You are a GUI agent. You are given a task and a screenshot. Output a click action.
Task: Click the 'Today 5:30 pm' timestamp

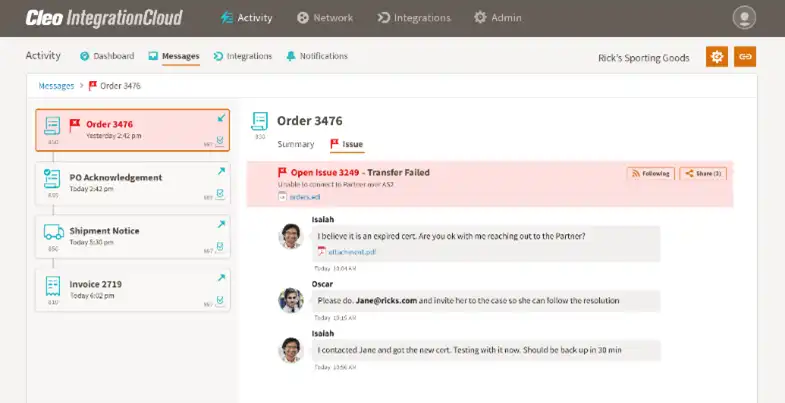(92, 242)
